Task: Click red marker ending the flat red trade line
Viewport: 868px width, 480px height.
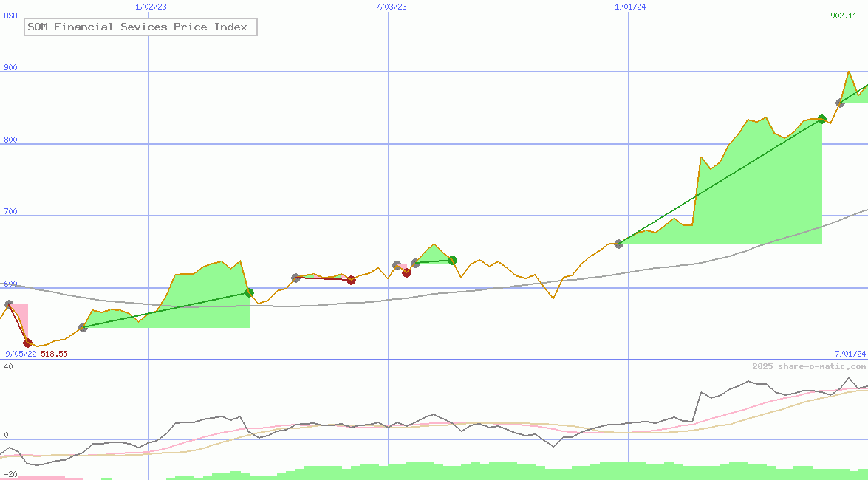Action: (351, 280)
